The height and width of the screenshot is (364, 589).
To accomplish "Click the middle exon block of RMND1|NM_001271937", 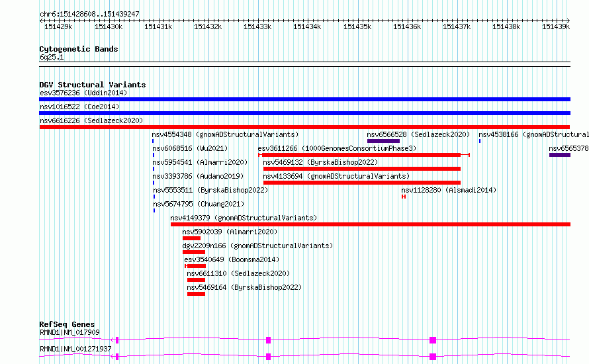I will point(268,357).
